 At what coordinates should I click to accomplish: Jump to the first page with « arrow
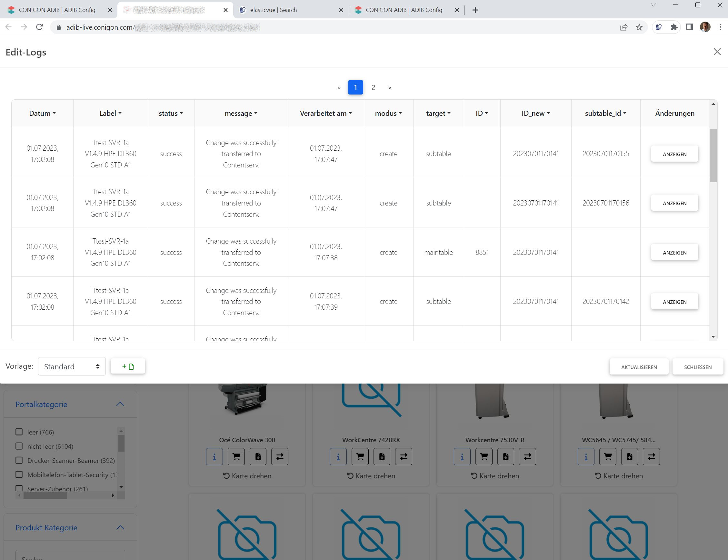tap(339, 88)
